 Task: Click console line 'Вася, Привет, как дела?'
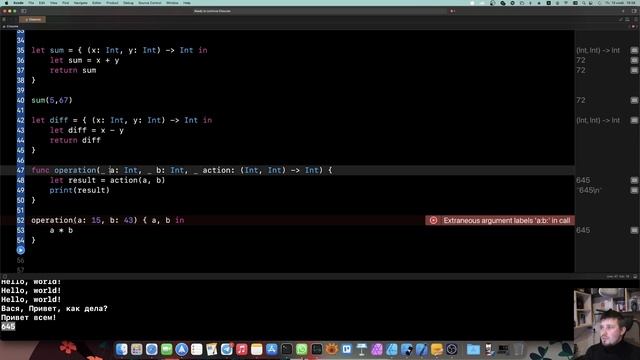pos(54,309)
